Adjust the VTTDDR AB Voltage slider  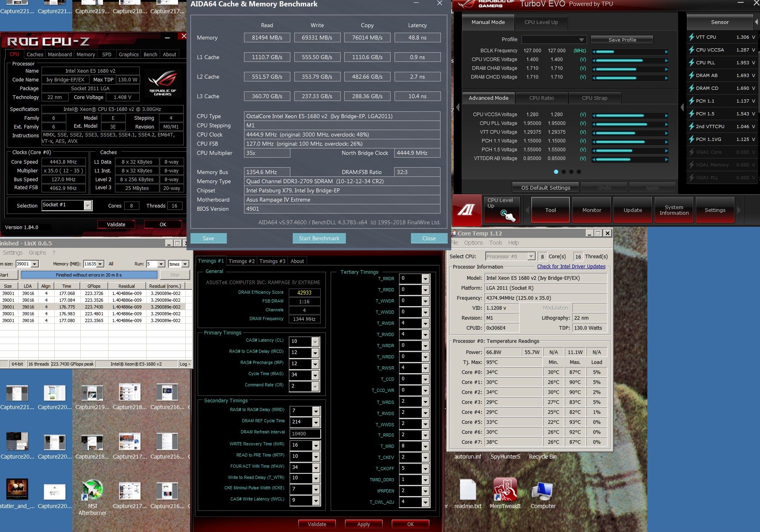coord(630,159)
